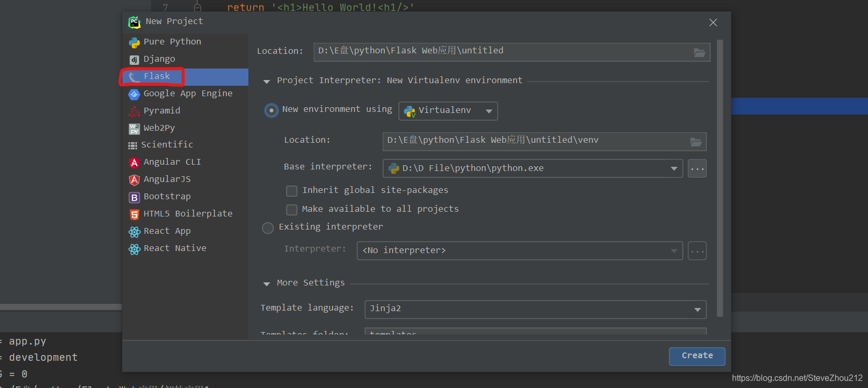
Task: Select the Flask project icon
Action: [x=134, y=77]
